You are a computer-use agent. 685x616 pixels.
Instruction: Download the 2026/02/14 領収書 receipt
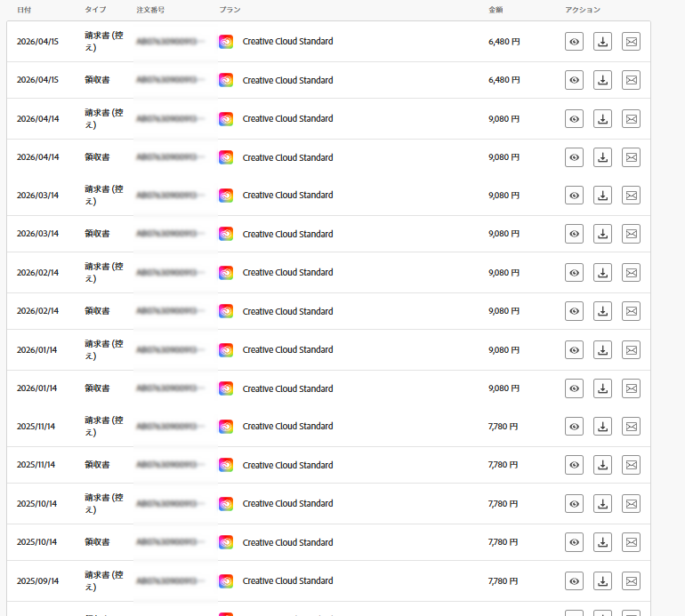[x=602, y=311]
